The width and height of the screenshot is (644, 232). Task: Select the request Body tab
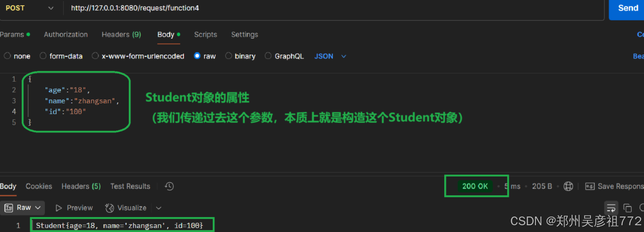click(168, 35)
